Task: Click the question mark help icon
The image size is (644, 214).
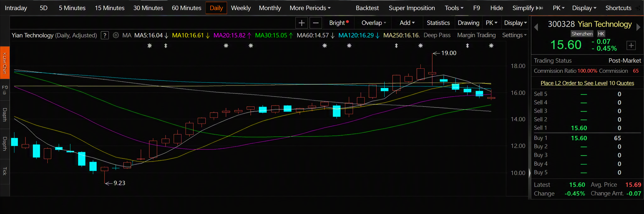Action: click(x=105, y=35)
